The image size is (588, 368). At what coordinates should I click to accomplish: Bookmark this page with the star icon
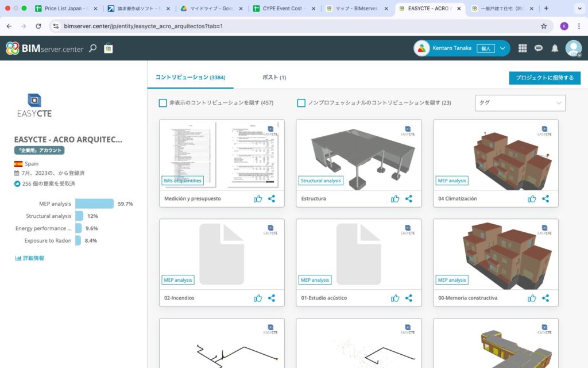[544, 26]
